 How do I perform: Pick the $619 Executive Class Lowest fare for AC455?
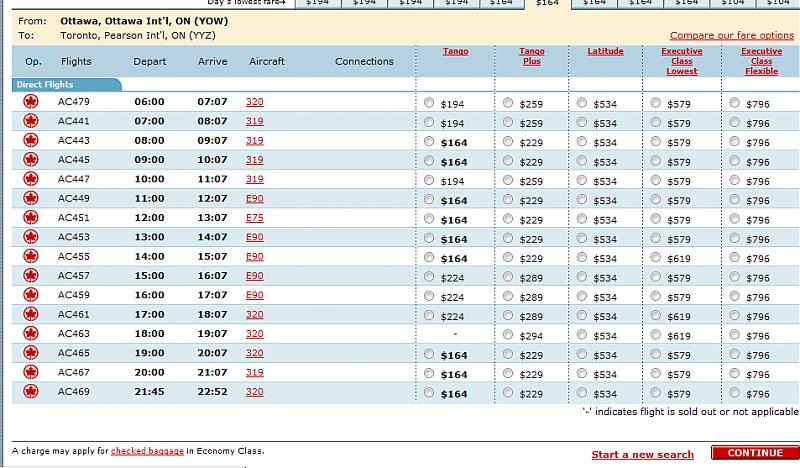(x=656, y=258)
